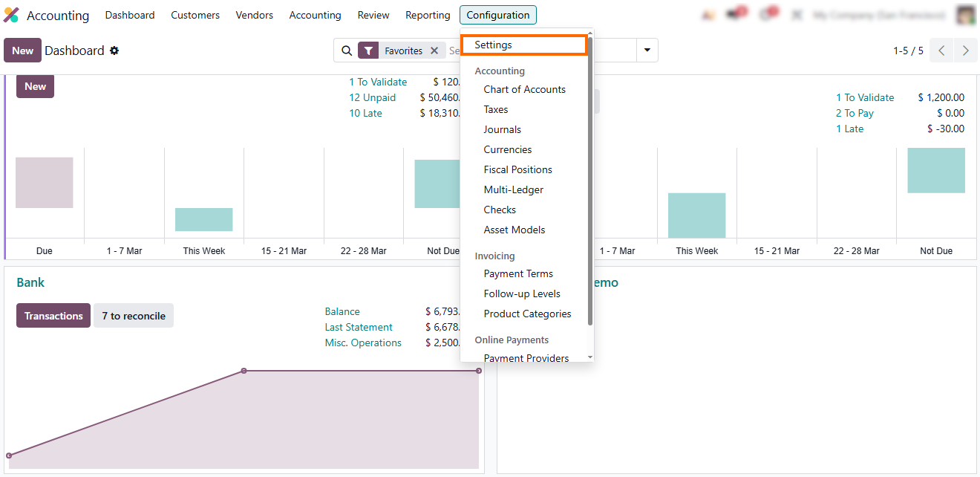Screen dimensions: 980x477
Task: Open the company switcher dropdown
Action: pos(879,15)
